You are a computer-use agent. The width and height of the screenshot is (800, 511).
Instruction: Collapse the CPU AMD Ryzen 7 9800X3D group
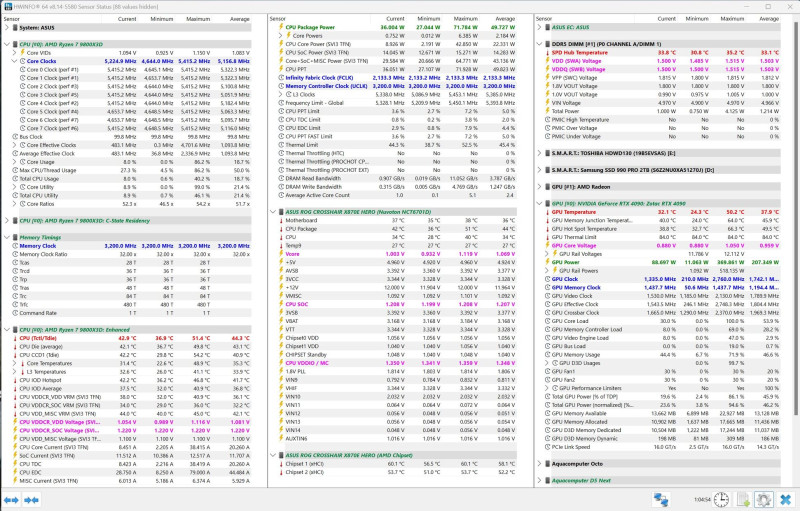tap(7, 44)
